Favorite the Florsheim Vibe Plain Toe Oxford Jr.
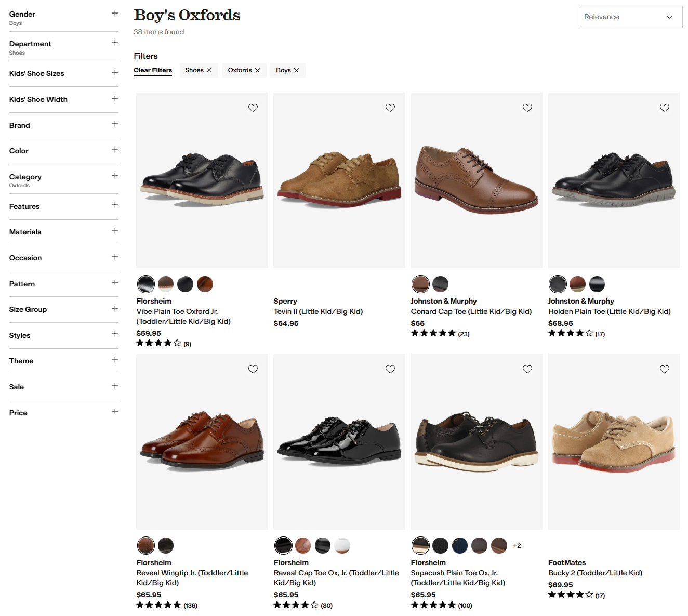 (x=253, y=108)
